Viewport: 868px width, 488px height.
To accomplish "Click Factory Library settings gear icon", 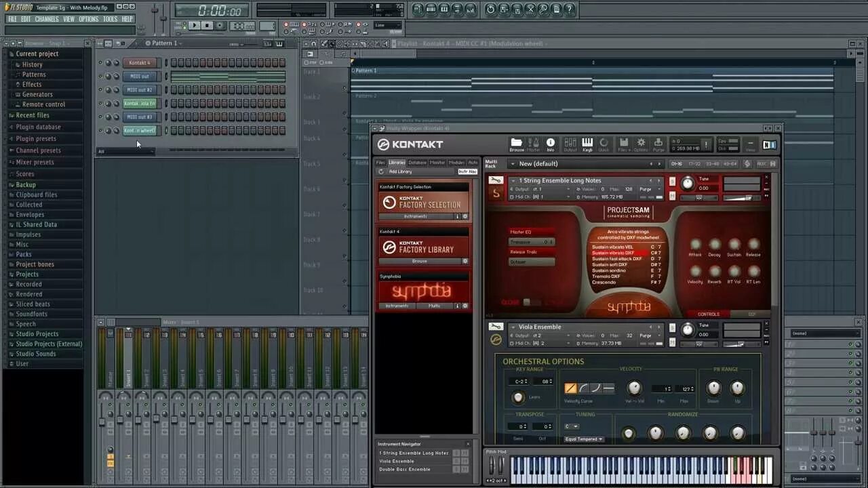I will click(465, 261).
